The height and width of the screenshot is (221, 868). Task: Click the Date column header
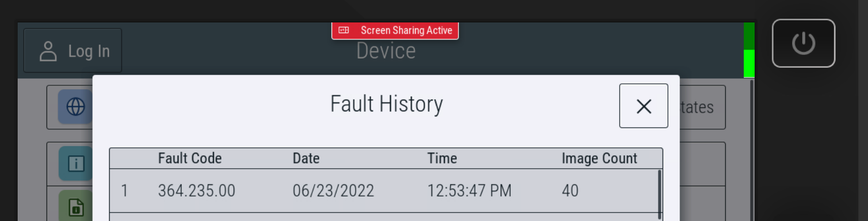(306, 159)
